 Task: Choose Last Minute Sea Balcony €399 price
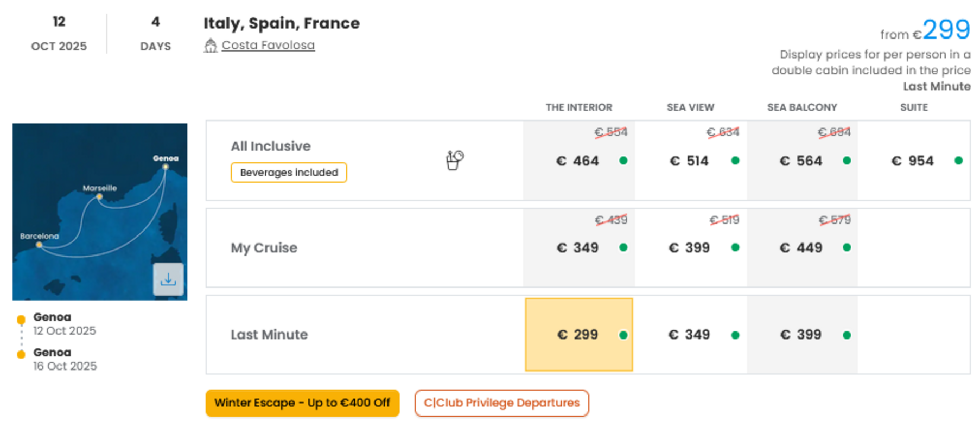[803, 335]
